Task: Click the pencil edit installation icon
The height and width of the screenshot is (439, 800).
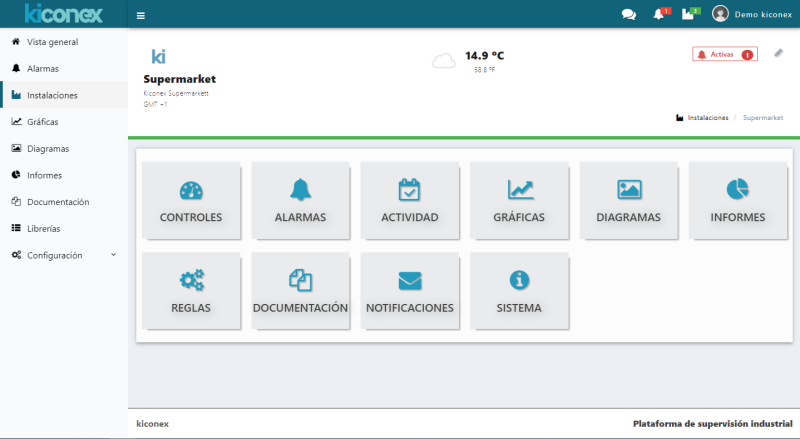Action: [779, 53]
